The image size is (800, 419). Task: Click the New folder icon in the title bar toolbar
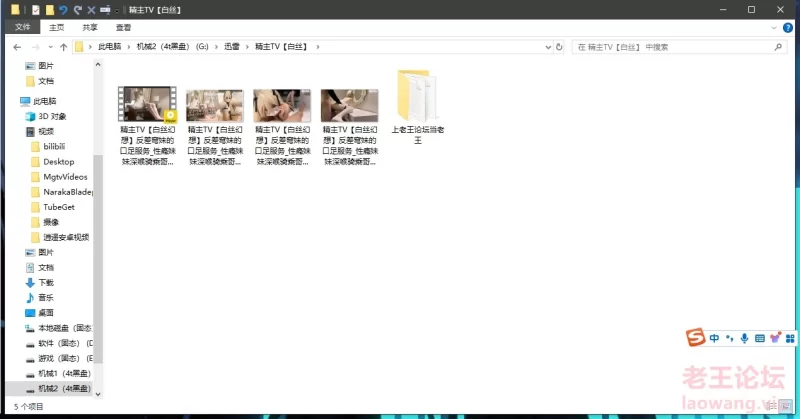(x=49, y=10)
